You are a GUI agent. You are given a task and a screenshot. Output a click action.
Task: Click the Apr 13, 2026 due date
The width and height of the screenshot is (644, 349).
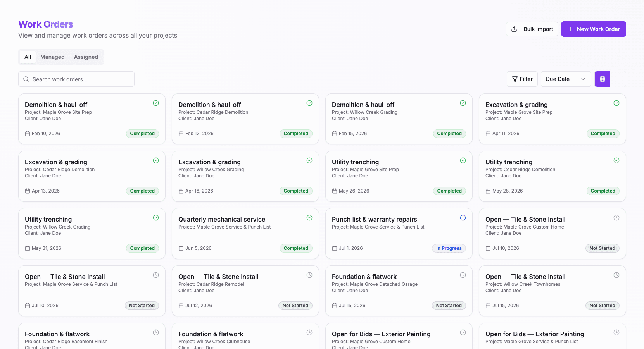(x=46, y=191)
